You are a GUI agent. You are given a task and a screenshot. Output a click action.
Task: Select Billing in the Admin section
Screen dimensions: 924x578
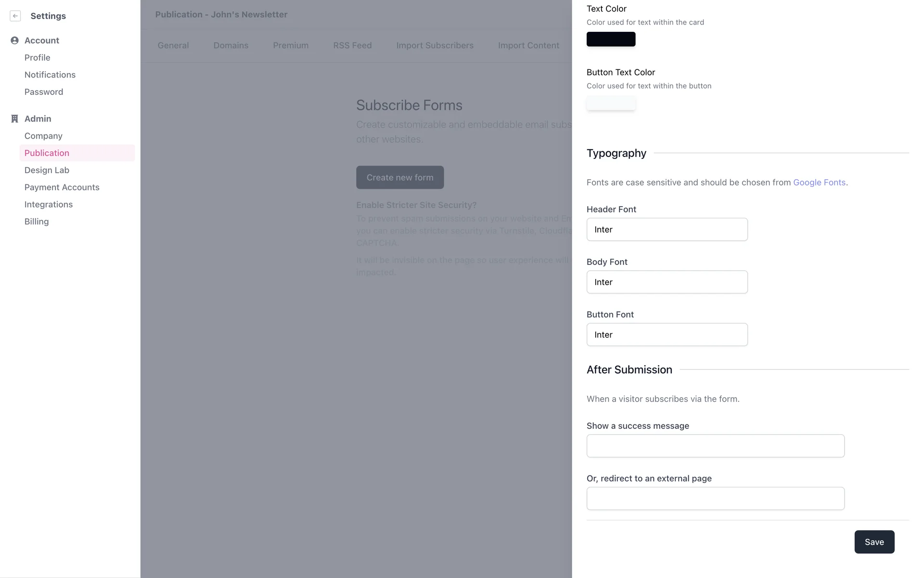click(x=37, y=222)
